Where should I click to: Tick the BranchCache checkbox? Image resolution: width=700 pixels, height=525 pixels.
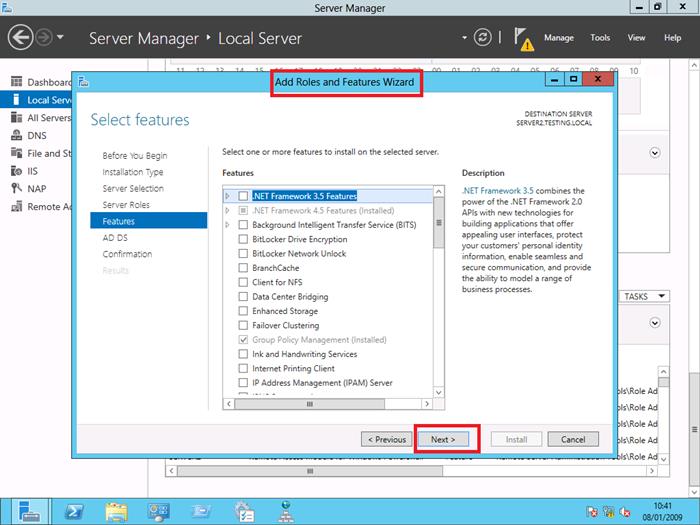click(243, 267)
